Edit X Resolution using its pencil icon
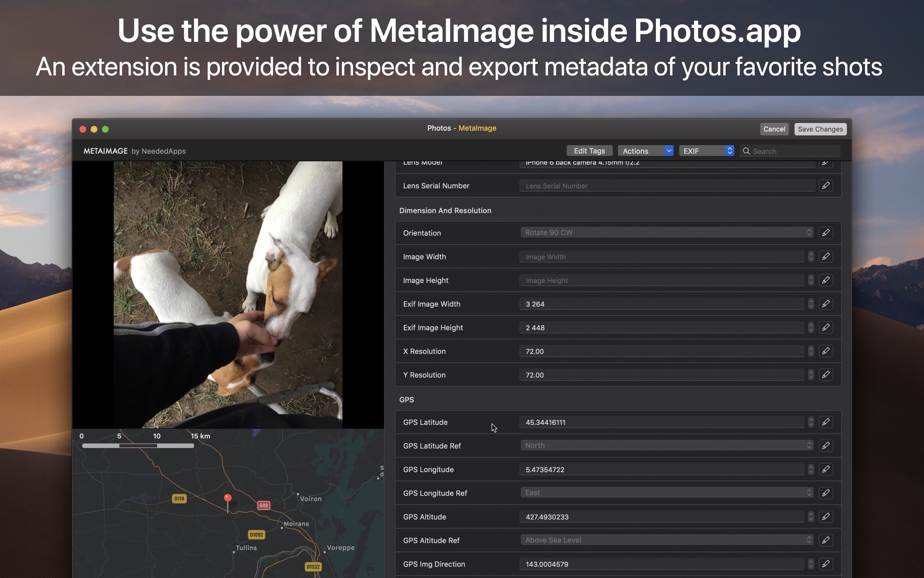Image resolution: width=924 pixels, height=578 pixels. 826,351
